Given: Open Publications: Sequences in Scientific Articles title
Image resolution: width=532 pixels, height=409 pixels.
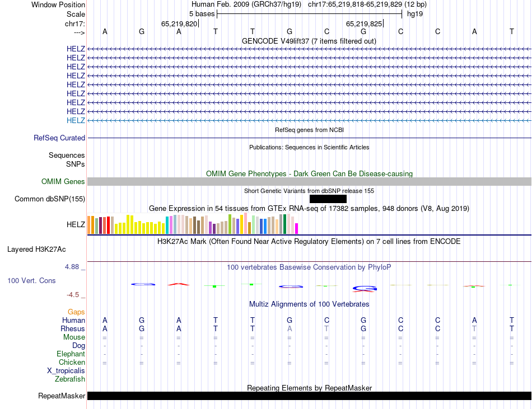Looking at the screenshot, I should (309, 147).
